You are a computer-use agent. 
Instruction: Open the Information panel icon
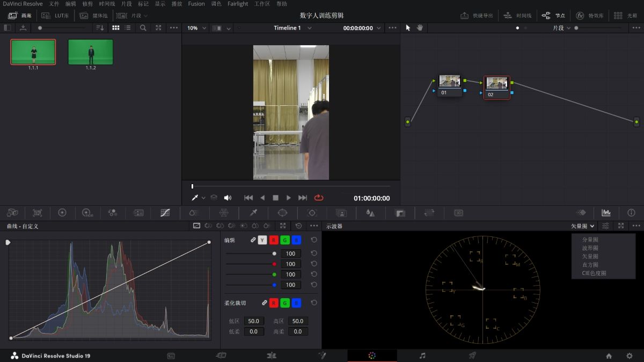tap(631, 213)
